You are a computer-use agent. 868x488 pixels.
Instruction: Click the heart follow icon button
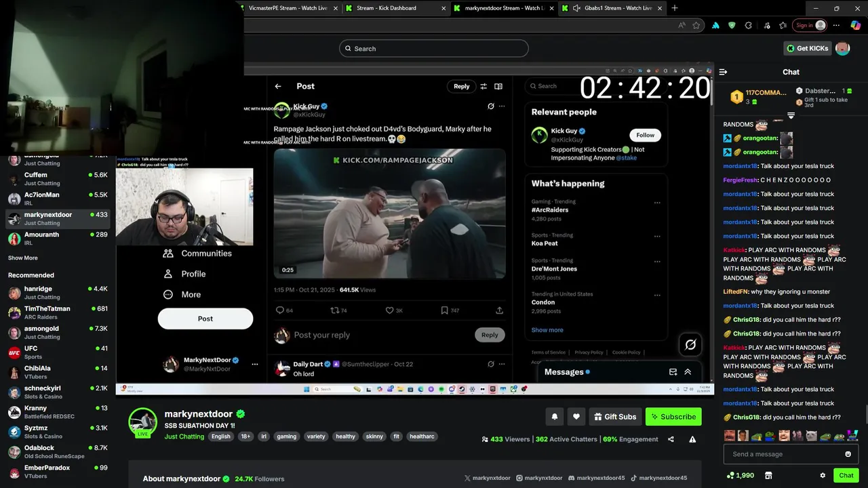576,417
